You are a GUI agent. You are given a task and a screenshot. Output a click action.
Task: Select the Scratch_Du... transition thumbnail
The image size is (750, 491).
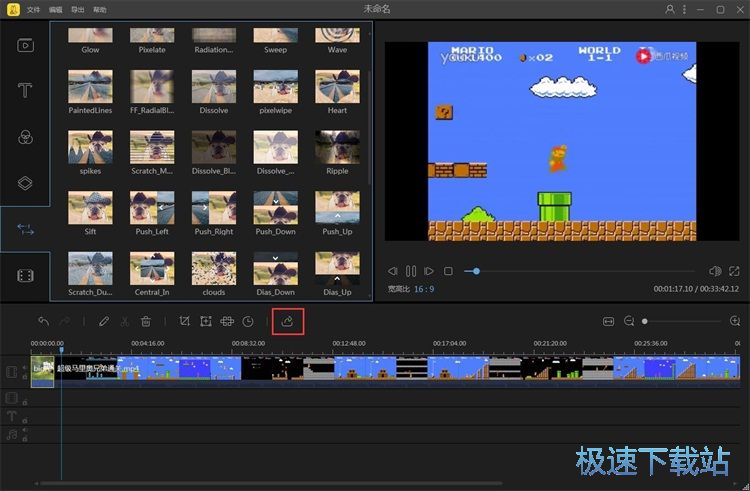point(90,269)
